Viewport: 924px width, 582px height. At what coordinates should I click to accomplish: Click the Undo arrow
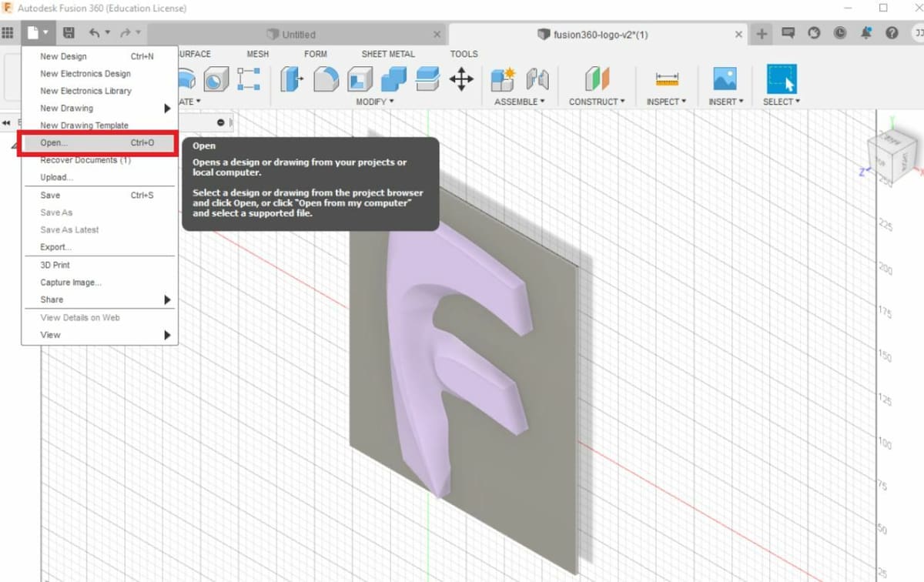click(94, 33)
